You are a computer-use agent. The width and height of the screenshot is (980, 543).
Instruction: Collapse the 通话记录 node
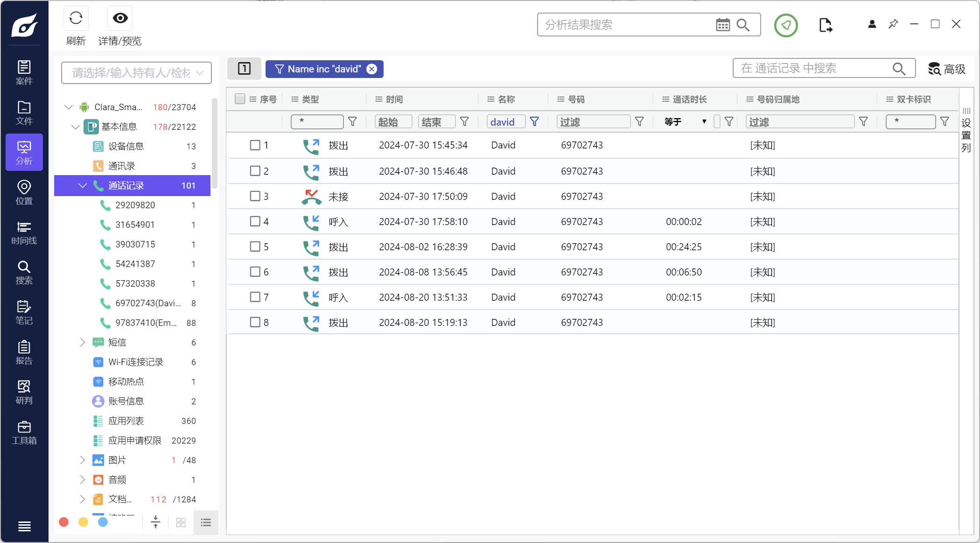click(x=83, y=185)
